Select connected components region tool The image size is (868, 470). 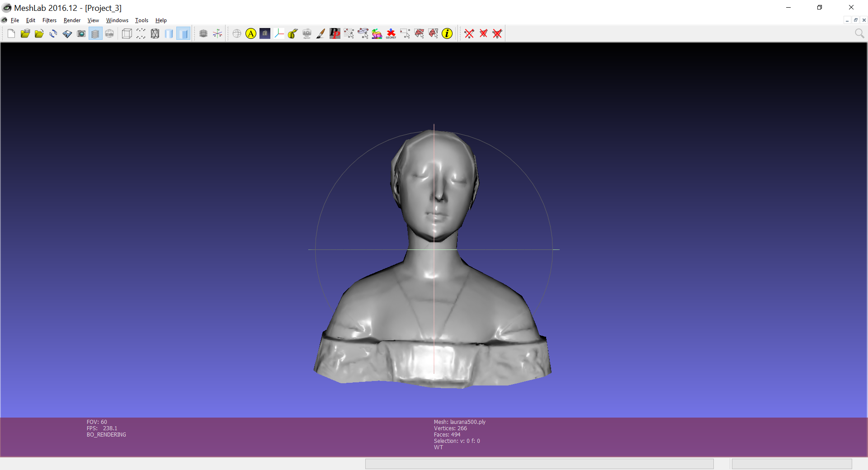[x=433, y=33]
